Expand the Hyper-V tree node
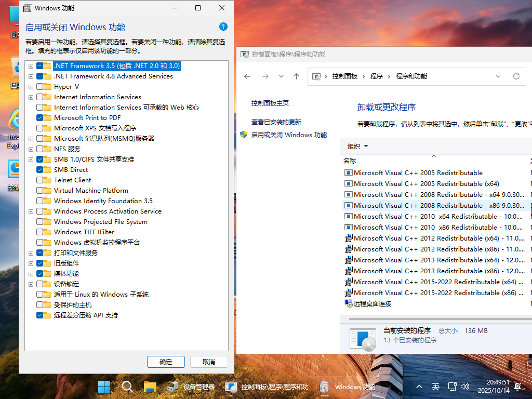The image size is (532, 399). coord(31,86)
